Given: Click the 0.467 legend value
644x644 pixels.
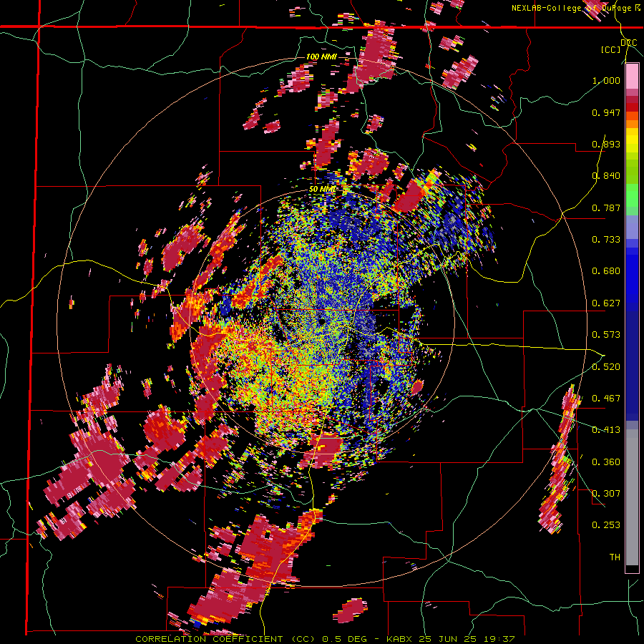Looking at the screenshot, I should coord(606,399).
